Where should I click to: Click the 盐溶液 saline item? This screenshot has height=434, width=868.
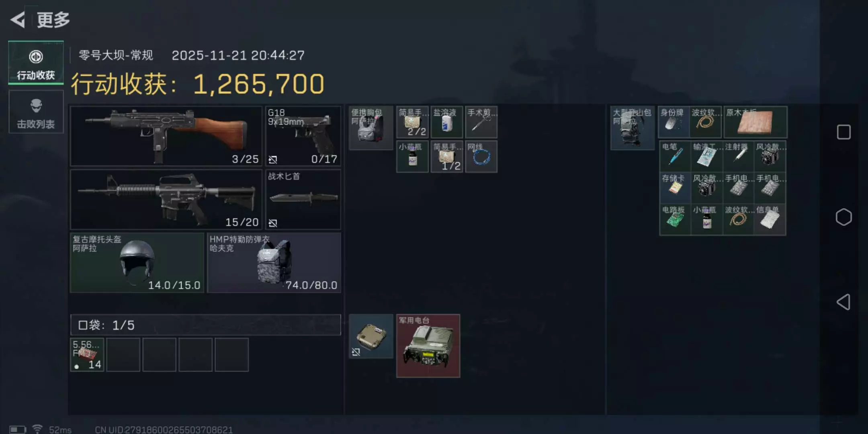[447, 122]
